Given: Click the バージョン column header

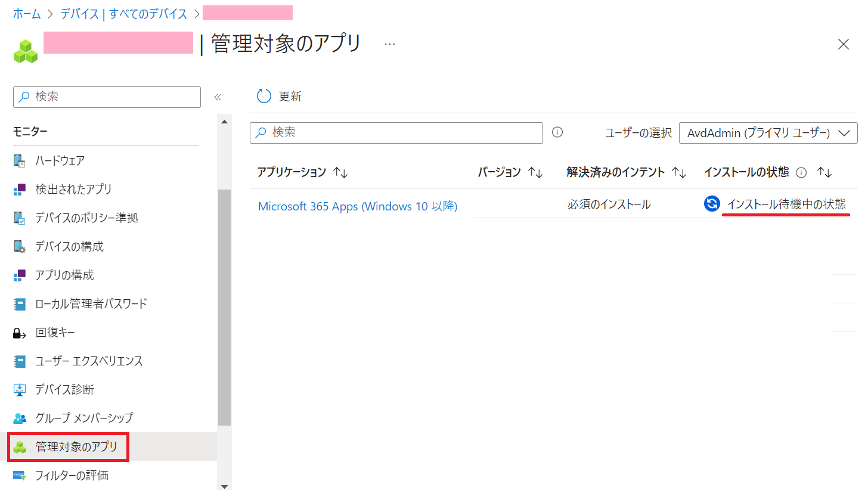Looking at the screenshot, I should (x=500, y=172).
